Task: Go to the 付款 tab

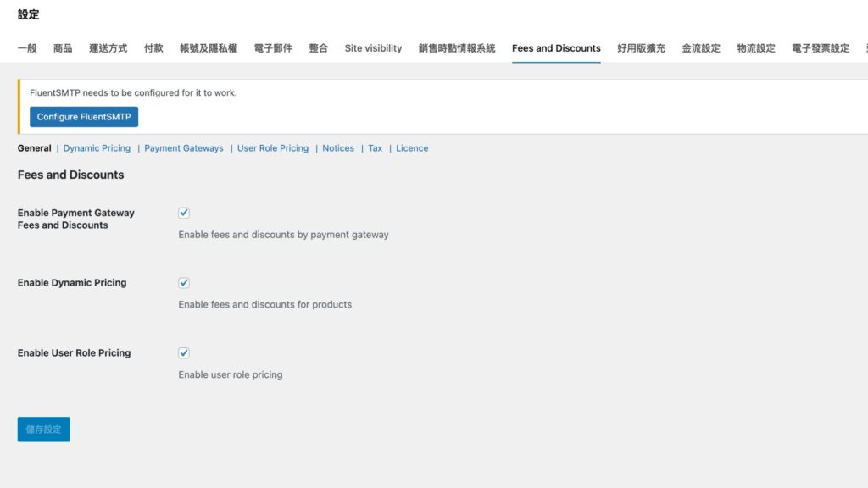Action: coord(153,48)
